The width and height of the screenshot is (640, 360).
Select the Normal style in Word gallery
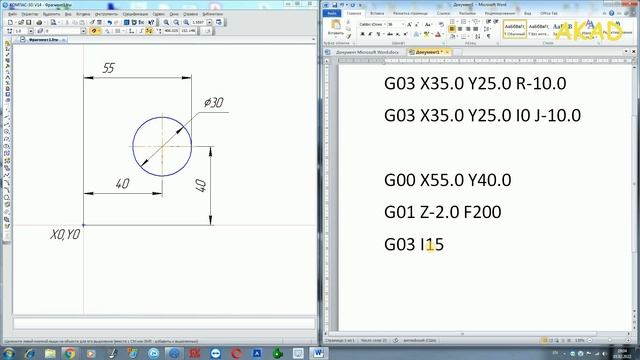pos(515,29)
